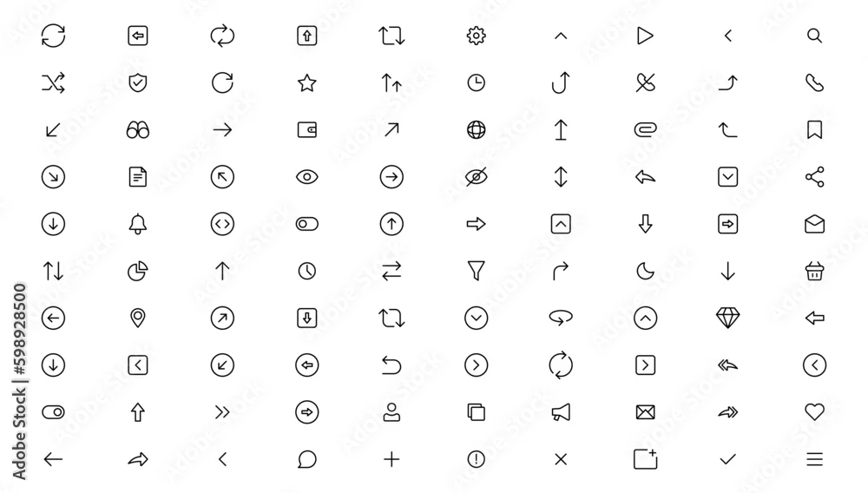This screenshot has width=868, height=493.
Task: Open the hamburger menu icon
Action: point(814,459)
